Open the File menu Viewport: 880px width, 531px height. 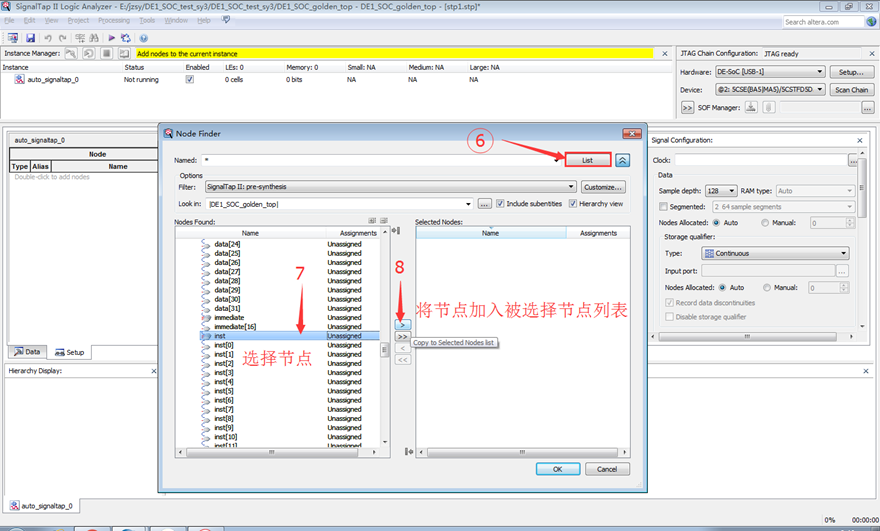10,20
